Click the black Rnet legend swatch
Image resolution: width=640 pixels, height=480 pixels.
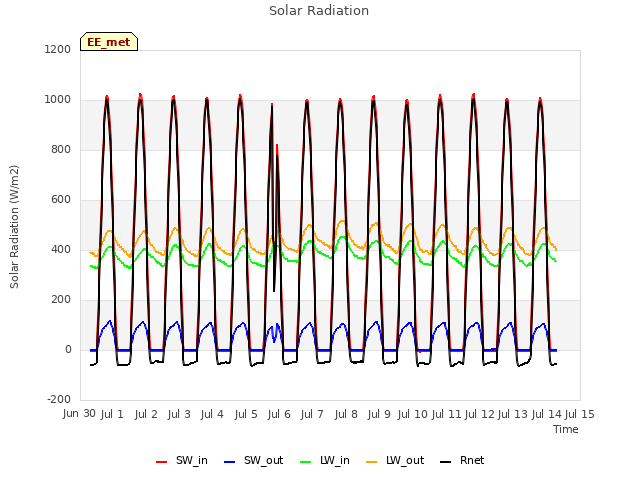click(446, 462)
